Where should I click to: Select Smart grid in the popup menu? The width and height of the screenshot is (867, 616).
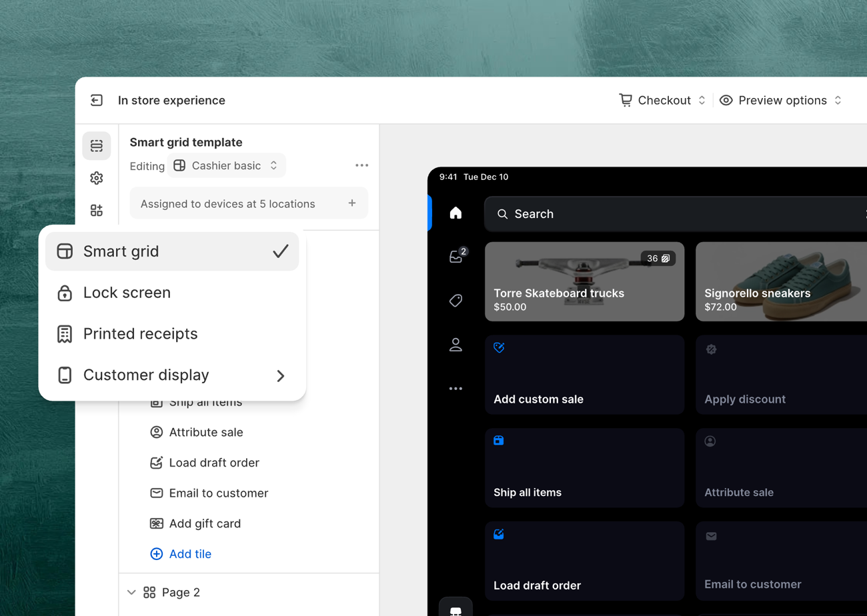pos(172,251)
